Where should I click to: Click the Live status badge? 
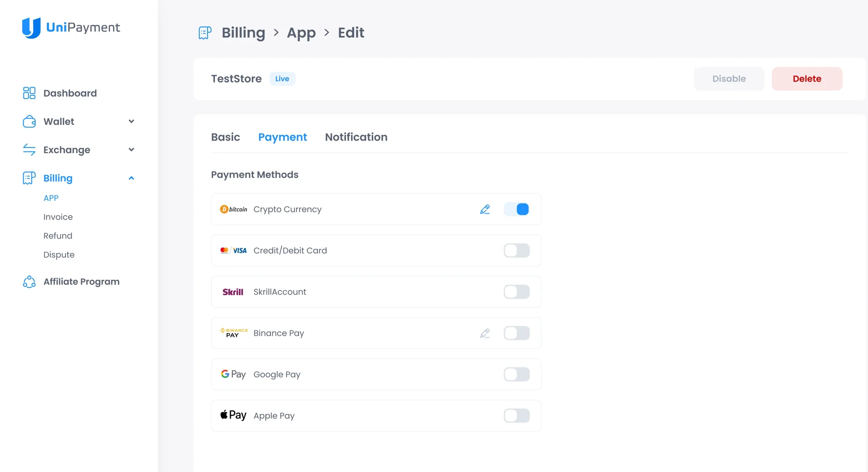[282, 79]
